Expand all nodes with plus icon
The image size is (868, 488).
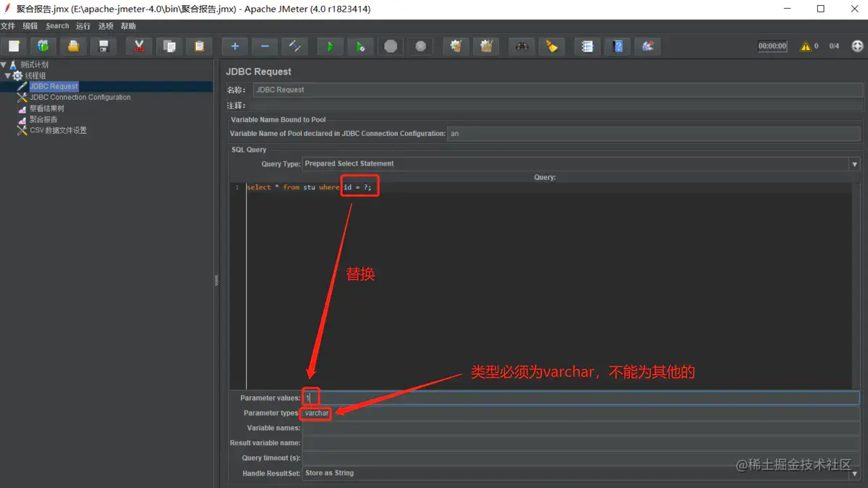coord(234,46)
